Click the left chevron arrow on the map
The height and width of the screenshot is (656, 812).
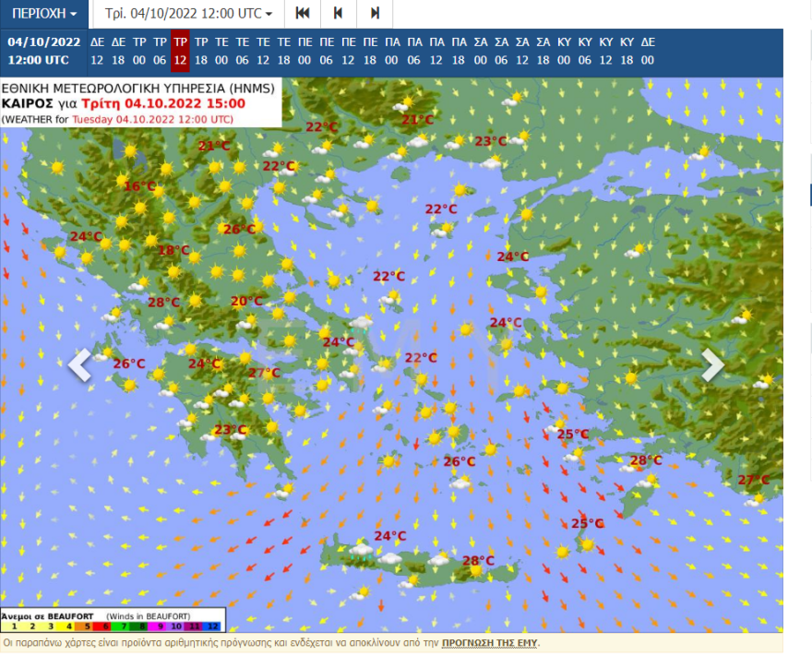[80, 365]
